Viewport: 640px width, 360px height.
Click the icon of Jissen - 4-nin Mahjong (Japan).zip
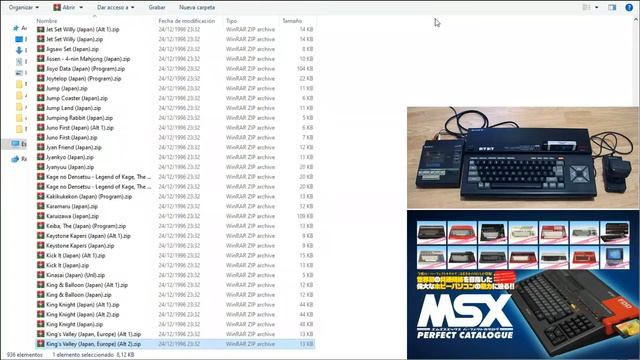(40, 58)
